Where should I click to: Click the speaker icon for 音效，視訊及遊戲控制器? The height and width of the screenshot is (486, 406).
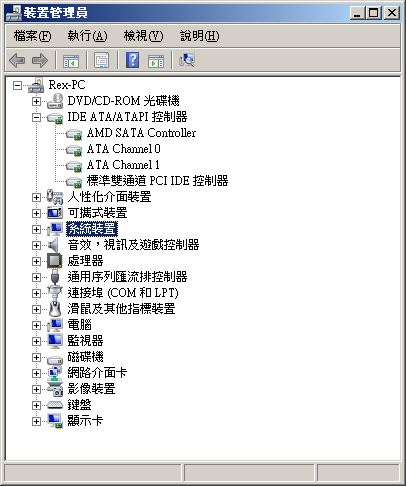(53, 245)
